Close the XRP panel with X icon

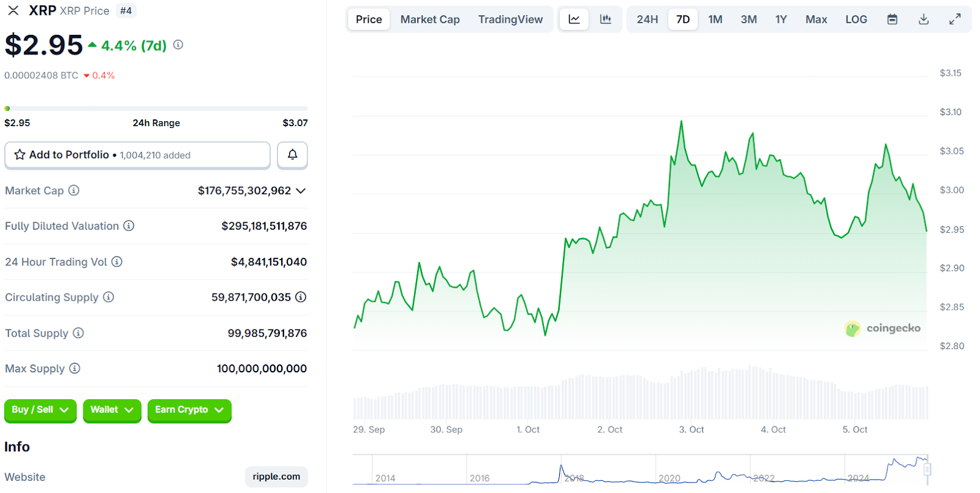coord(13,10)
